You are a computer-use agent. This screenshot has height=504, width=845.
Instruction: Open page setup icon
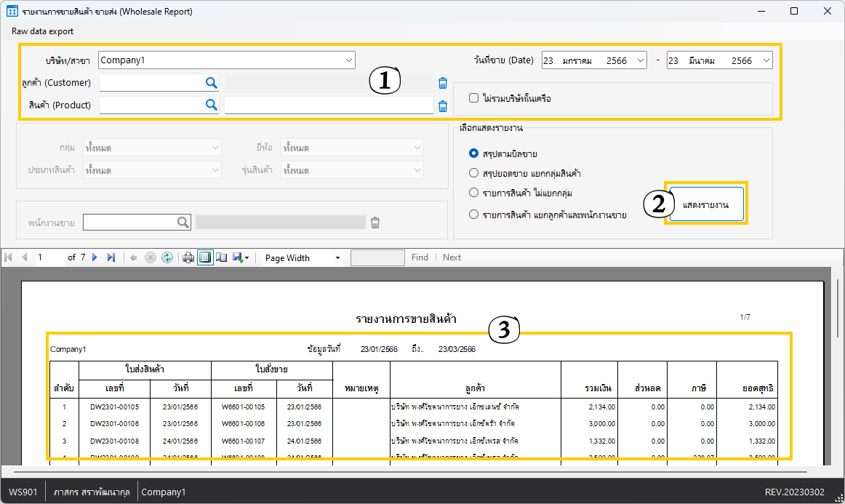[x=222, y=257]
